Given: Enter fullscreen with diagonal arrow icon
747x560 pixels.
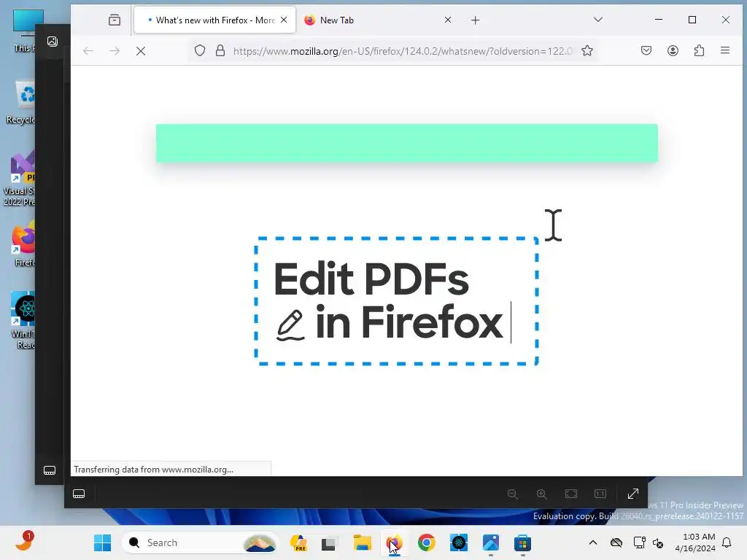Looking at the screenshot, I should pyautogui.click(x=633, y=494).
